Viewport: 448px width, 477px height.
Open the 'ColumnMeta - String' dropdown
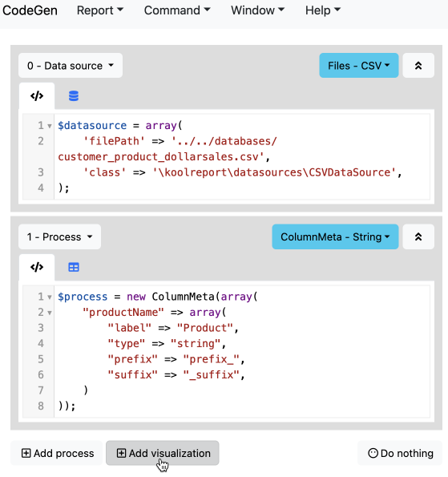(335, 236)
